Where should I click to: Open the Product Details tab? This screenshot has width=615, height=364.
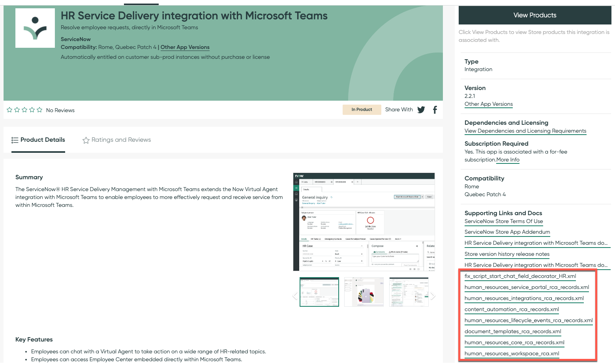point(38,140)
